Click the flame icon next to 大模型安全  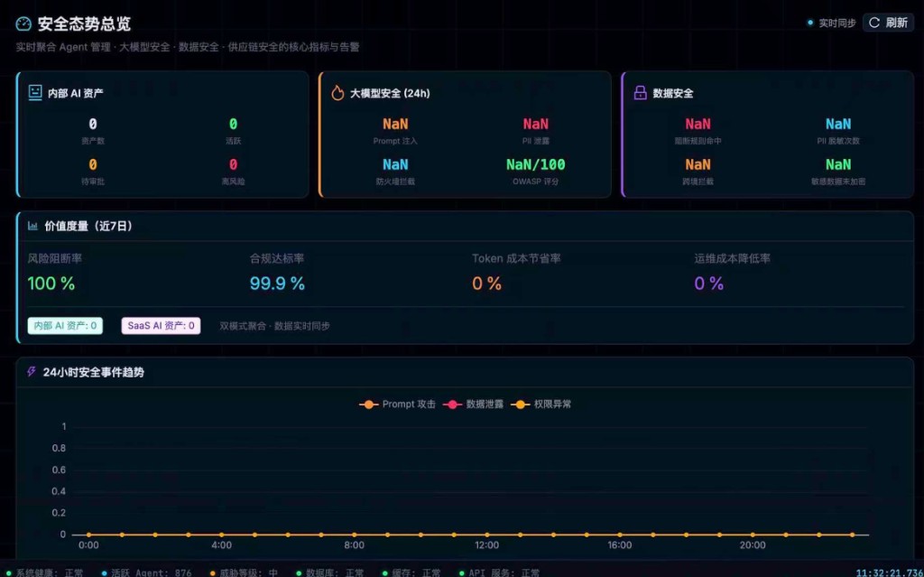pos(337,93)
